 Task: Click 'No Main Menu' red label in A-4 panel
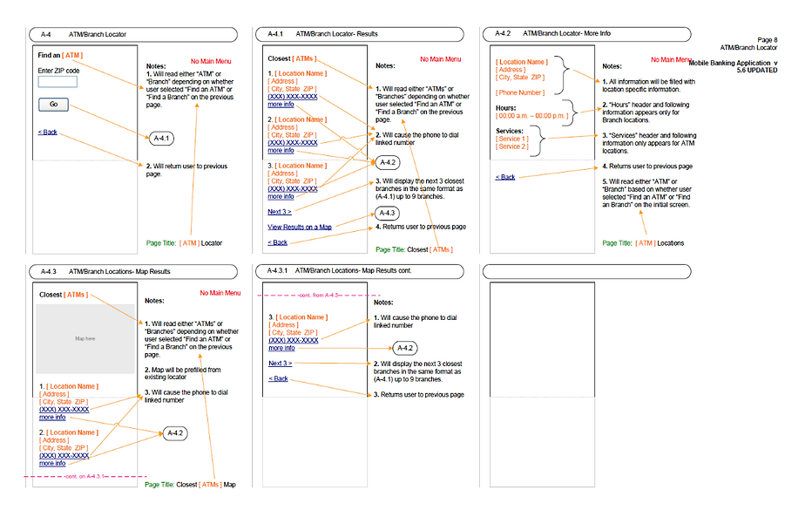(211, 61)
